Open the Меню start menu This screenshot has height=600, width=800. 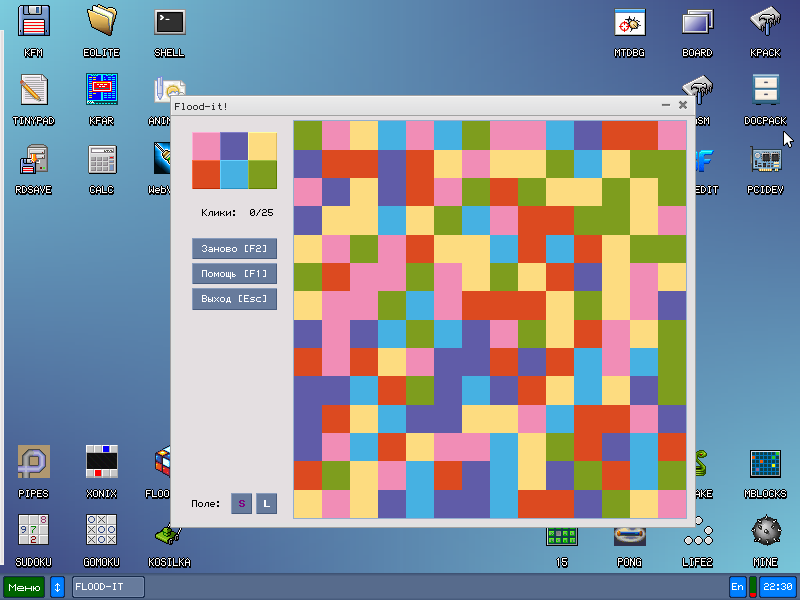tap(23, 587)
